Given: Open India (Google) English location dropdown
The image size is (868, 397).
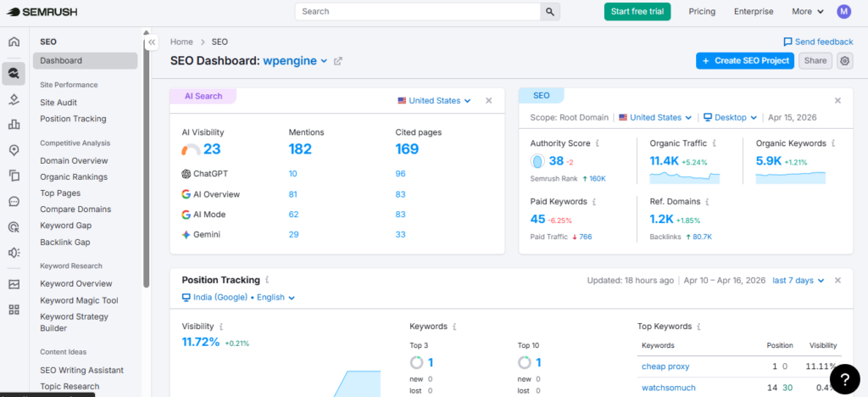Looking at the screenshot, I should 238,298.
